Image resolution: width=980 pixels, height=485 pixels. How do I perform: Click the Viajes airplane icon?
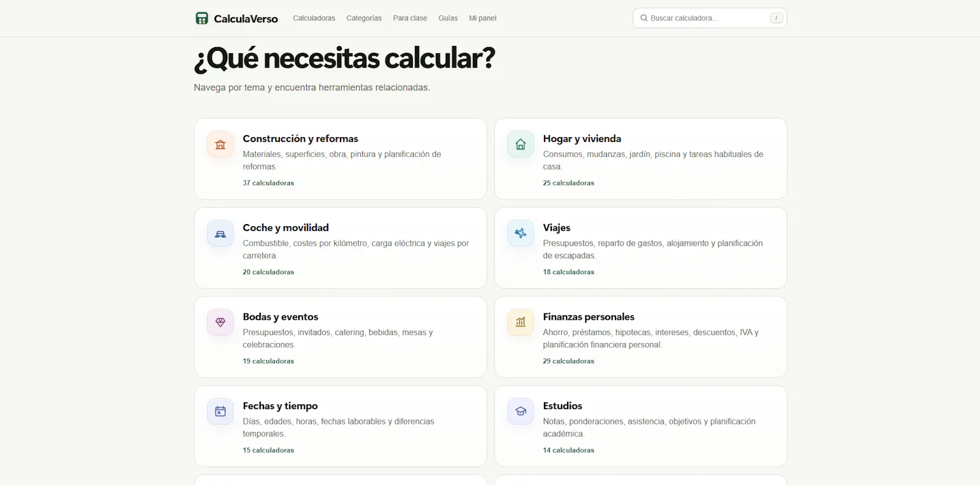[x=521, y=233]
